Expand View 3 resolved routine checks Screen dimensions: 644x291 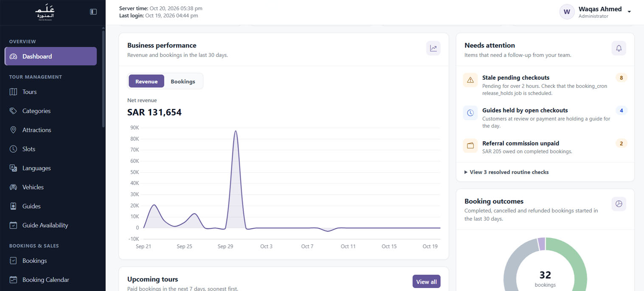[506, 172]
